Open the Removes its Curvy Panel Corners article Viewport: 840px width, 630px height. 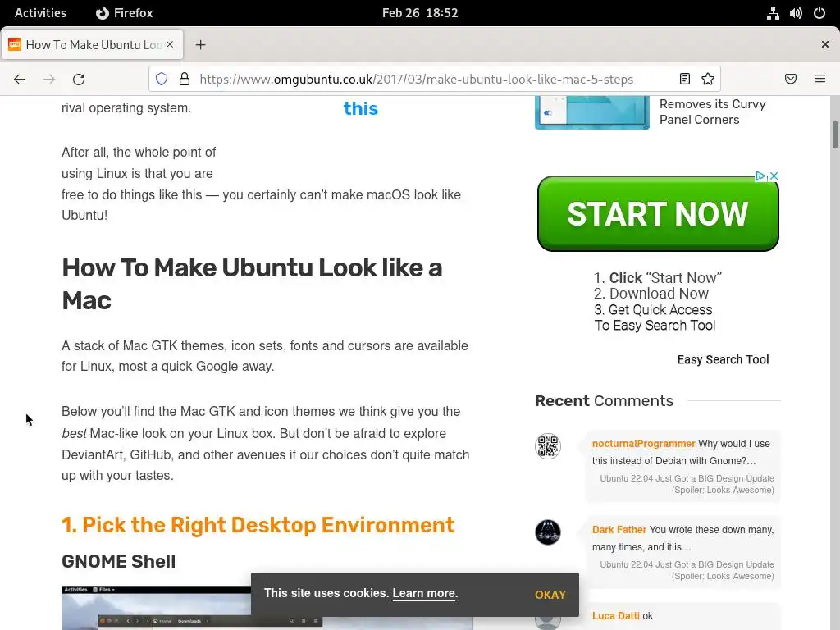[x=713, y=112]
